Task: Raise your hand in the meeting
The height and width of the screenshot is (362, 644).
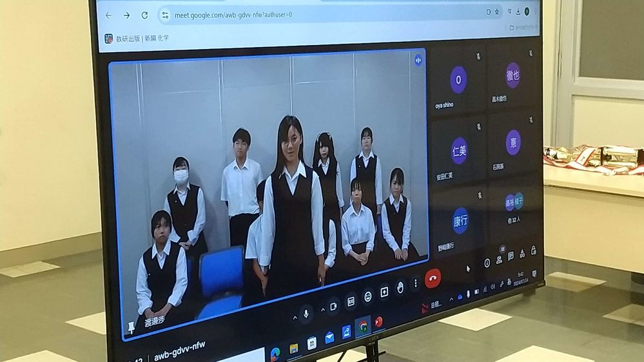Action: [x=400, y=288]
